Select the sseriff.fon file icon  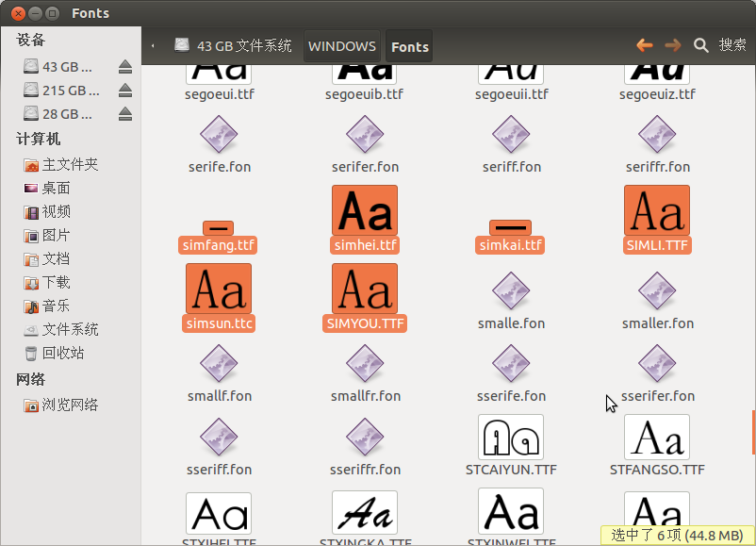tap(219, 437)
